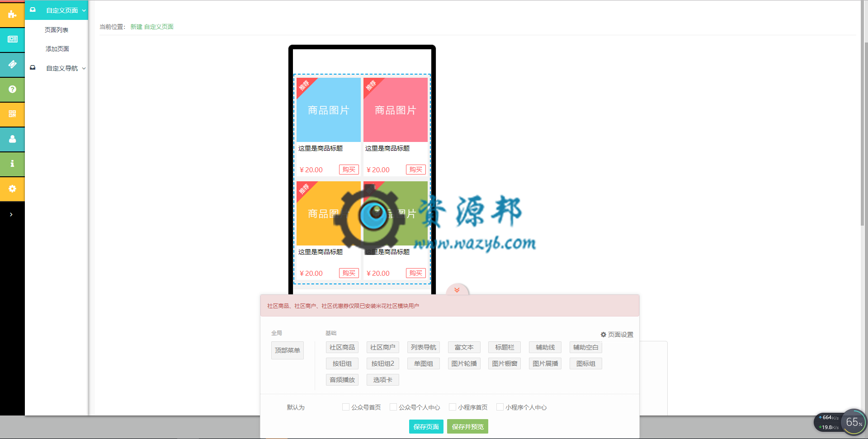Select 添加页面 in the side menu

pyautogui.click(x=57, y=49)
